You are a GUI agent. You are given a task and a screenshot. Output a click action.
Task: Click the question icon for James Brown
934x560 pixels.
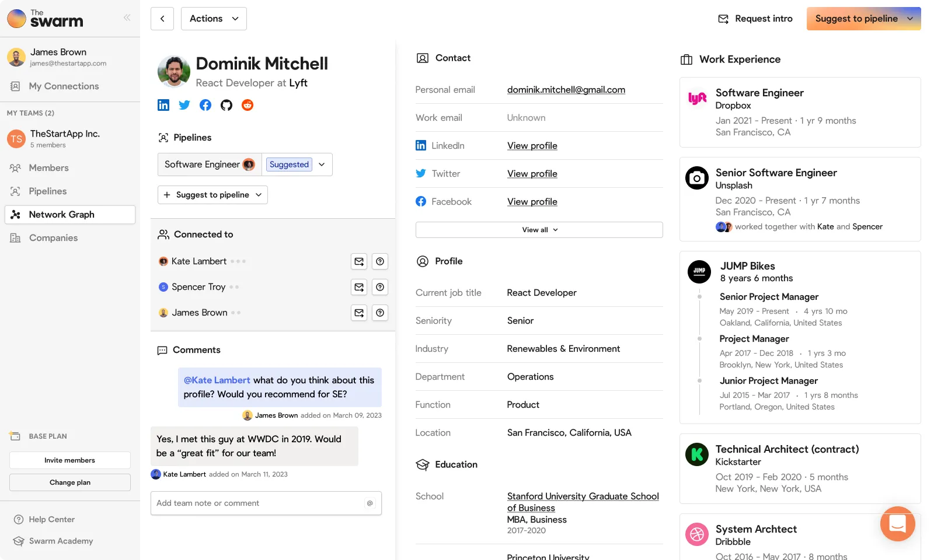[x=380, y=313]
